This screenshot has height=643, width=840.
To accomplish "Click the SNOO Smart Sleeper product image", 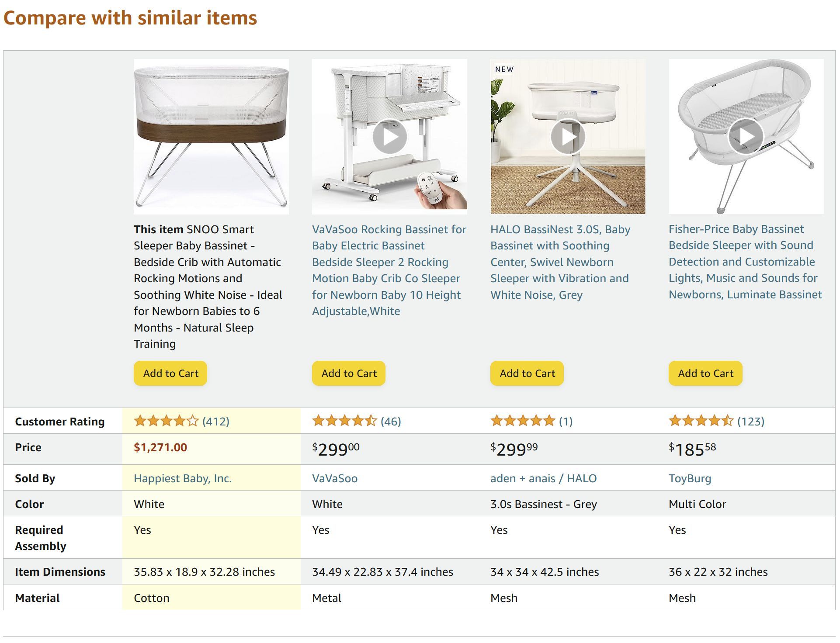I will [211, 136].
